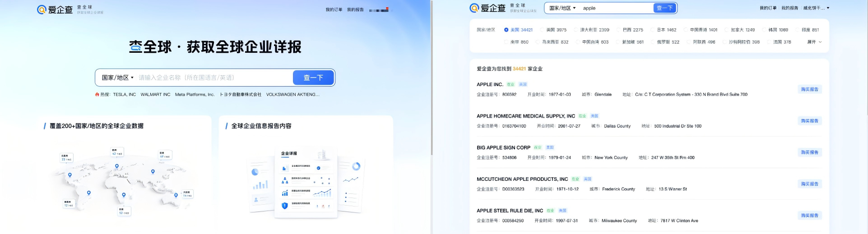
Task: Click 购买报告 for APPLE STEEL RULE DIE
Action: click(809, 216)
